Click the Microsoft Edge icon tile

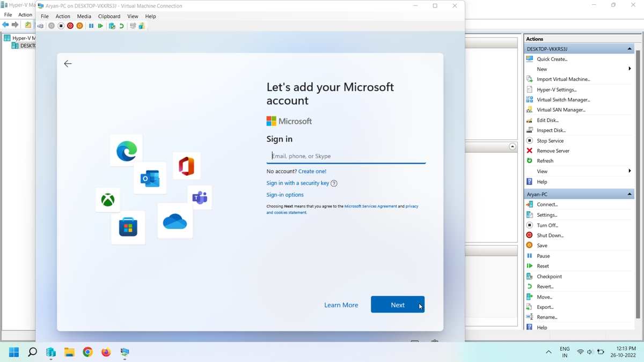[127, 151]
